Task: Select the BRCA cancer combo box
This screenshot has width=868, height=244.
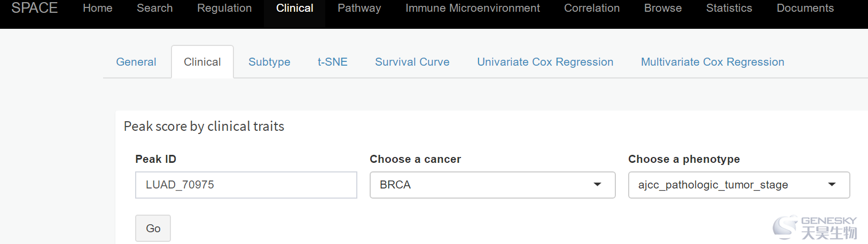Action: click(492, 185)
